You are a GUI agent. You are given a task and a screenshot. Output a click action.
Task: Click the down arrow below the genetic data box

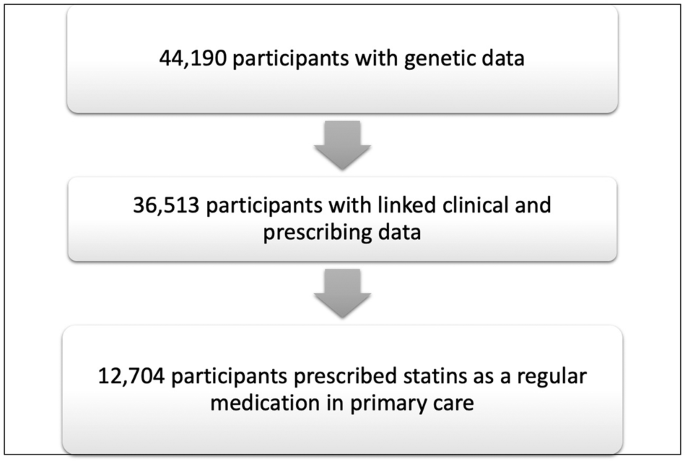pos(342,146)
